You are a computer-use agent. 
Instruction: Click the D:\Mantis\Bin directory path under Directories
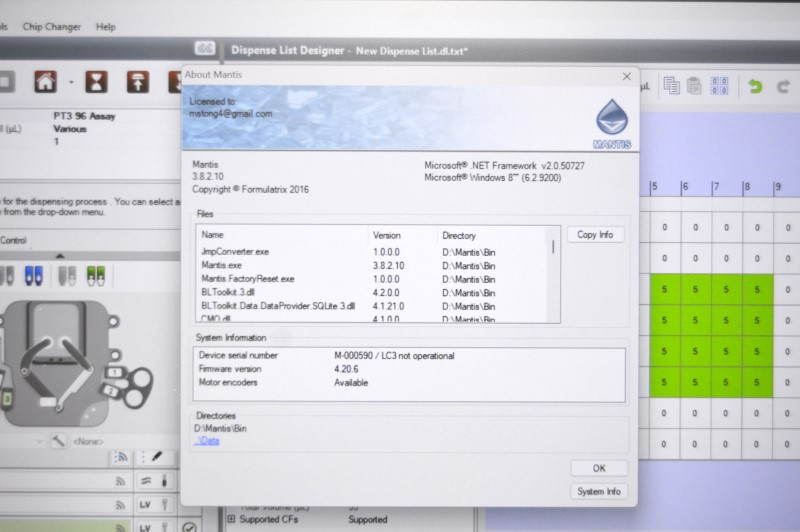220,428
